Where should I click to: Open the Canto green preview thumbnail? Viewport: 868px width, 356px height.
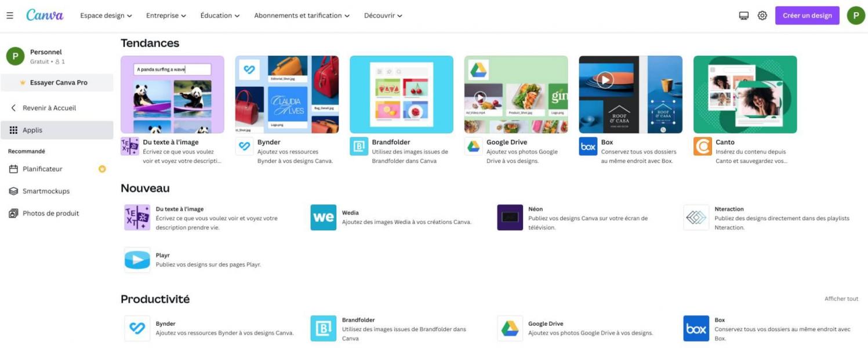745,95
